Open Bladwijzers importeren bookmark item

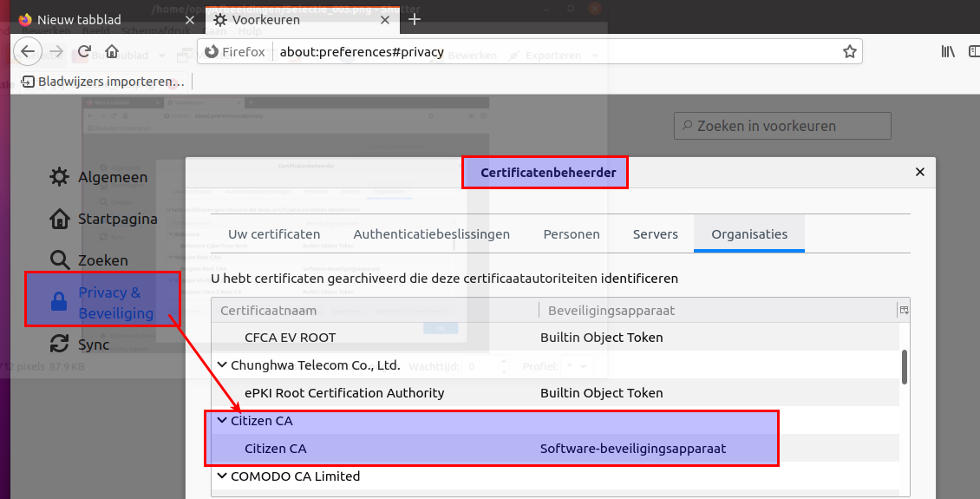[103, 82]
